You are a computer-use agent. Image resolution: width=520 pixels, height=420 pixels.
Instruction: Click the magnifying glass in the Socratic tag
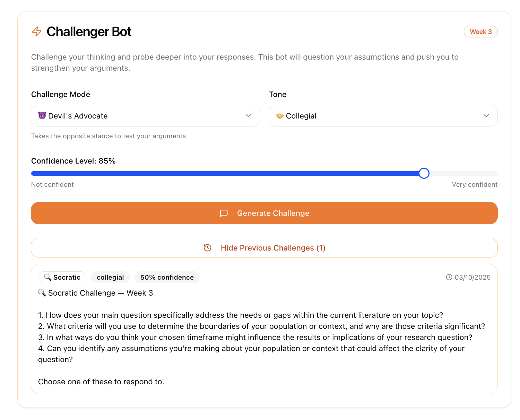coord(47,277)
